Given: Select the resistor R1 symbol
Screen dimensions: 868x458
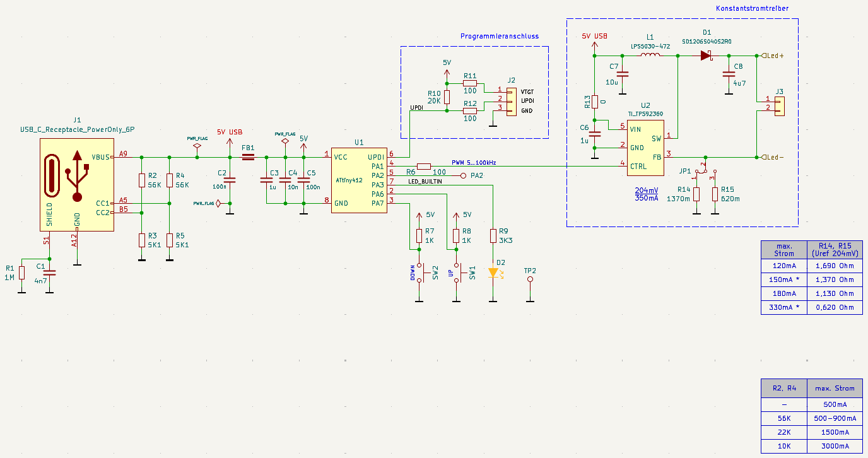Looking at the screenshot, I should click(21, 273).
